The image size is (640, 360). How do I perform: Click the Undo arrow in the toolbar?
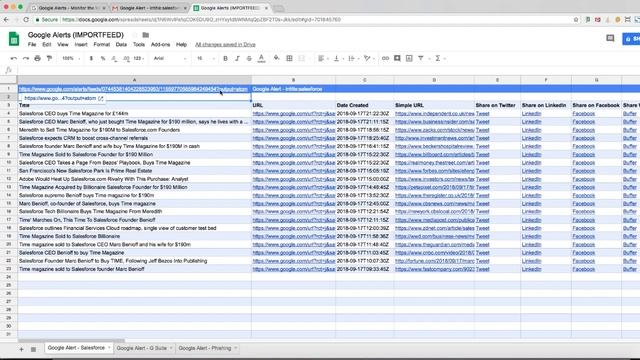[x=13, y=58]
